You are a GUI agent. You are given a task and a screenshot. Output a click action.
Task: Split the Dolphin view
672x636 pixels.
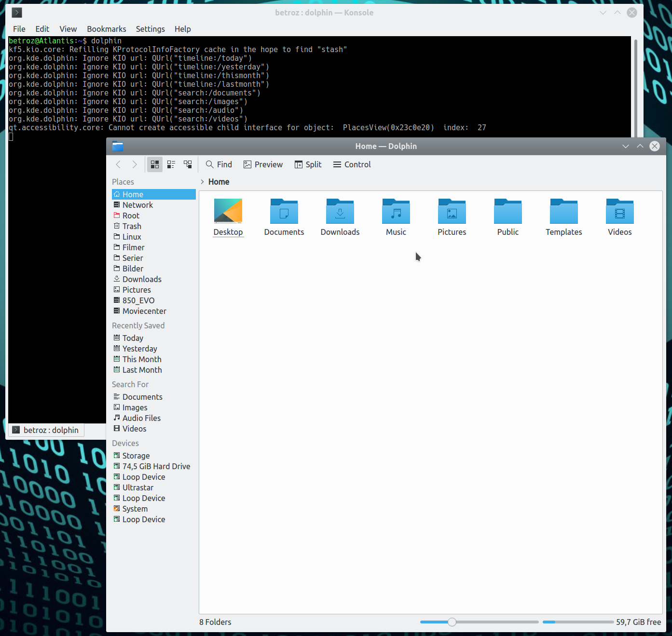308,164
